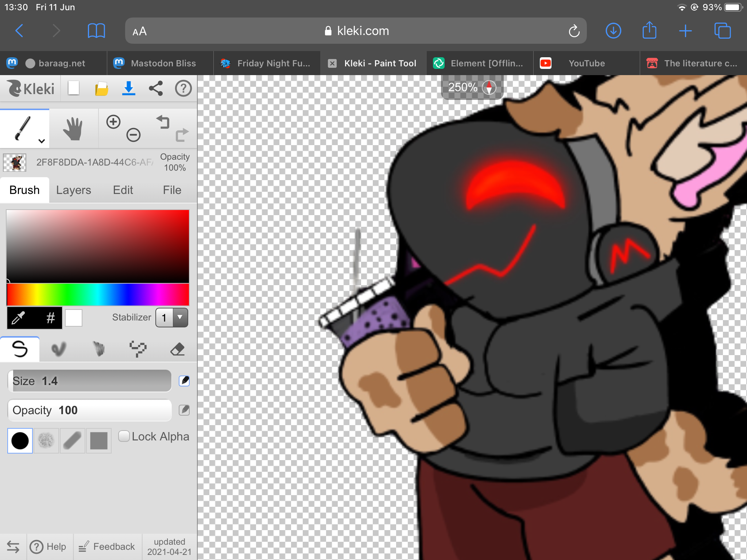Click the yellow open folder icon

pyautogui.click(x=101, y=89)
